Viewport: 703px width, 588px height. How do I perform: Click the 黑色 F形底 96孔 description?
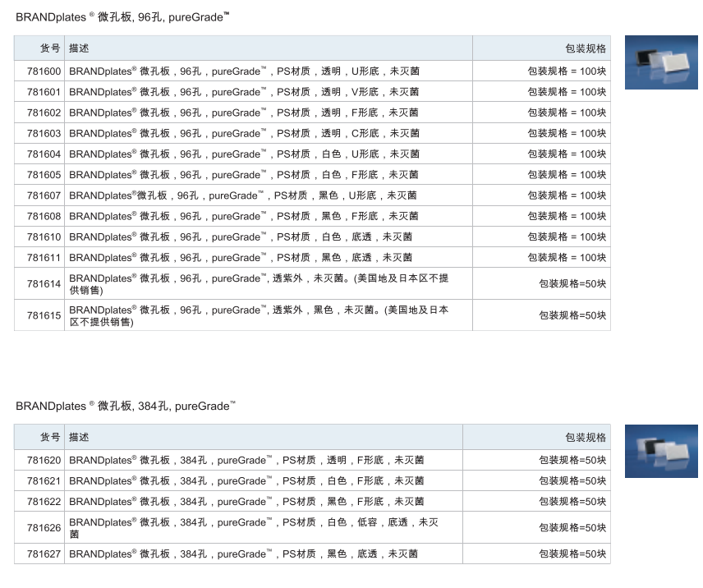pyautogui.click(x=244, y=216)
